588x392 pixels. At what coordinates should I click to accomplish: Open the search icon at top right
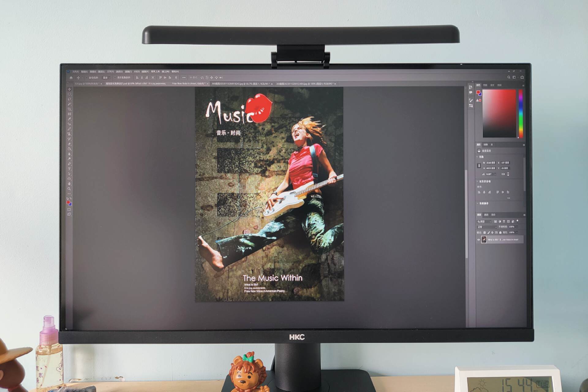509,77
